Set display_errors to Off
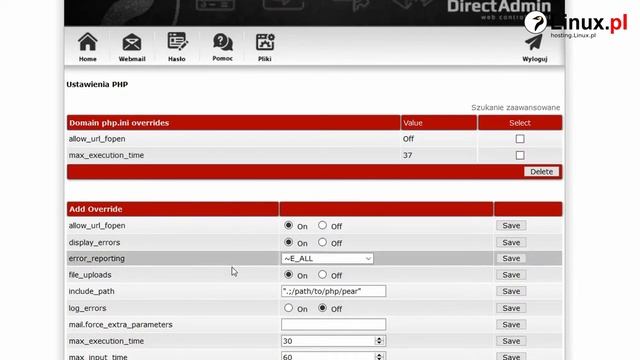The width and height of the screenshot is (640, 360). 322,242
